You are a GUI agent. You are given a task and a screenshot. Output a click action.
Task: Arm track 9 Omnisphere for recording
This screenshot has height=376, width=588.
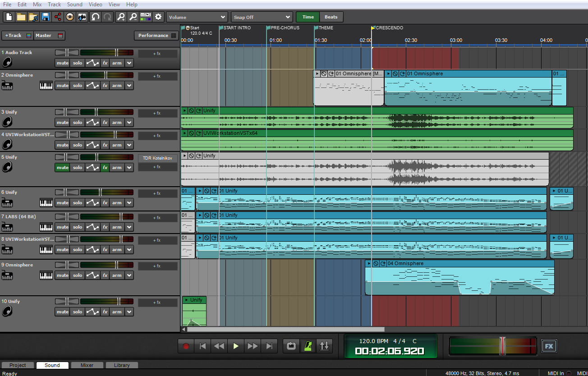(117, 275)
